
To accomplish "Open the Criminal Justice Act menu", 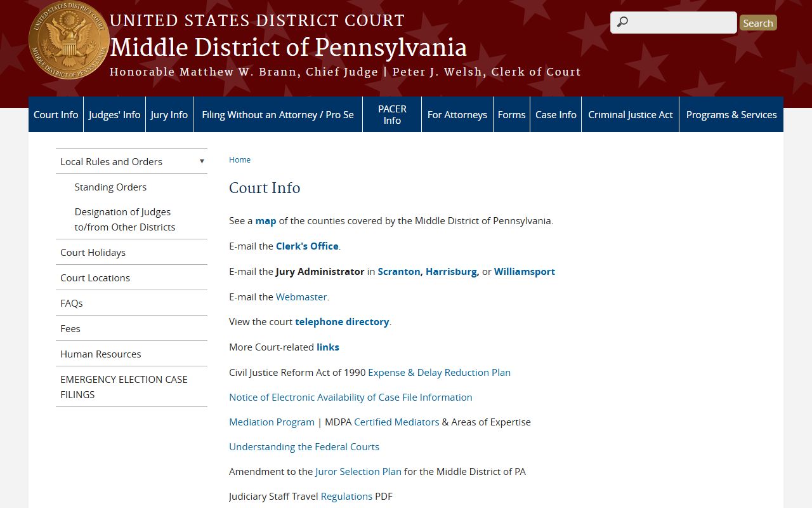I will click(x=631, y=114).
